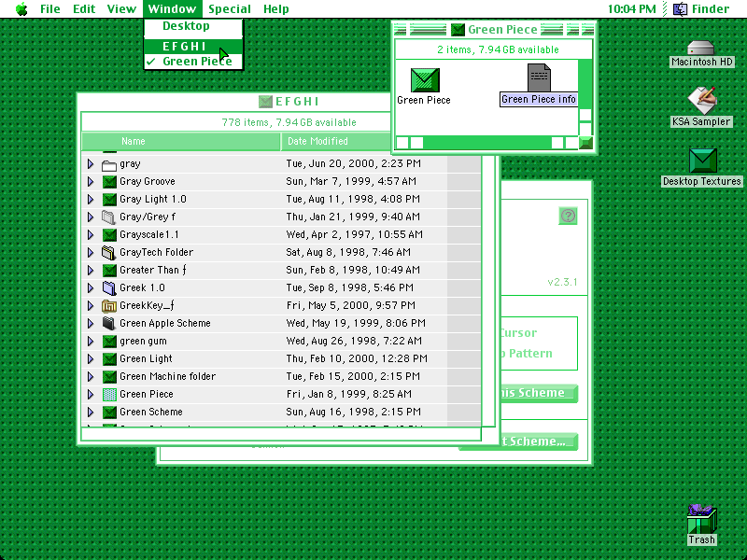Expand the Greek 1.0 disclosure triangle
Image resolution: width=747 pixels, height=560 pixels.
[91, 288]
